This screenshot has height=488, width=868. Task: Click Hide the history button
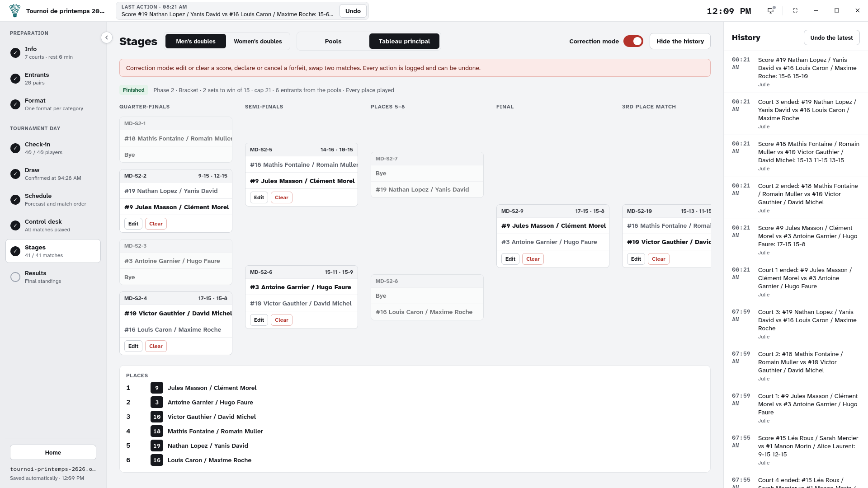click(x=680, y=41)
